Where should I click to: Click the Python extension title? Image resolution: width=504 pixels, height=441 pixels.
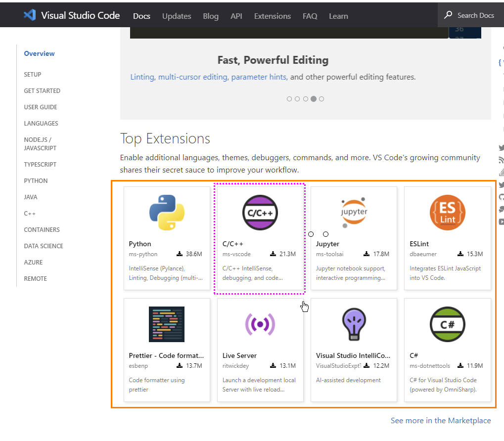coord(140,244)
